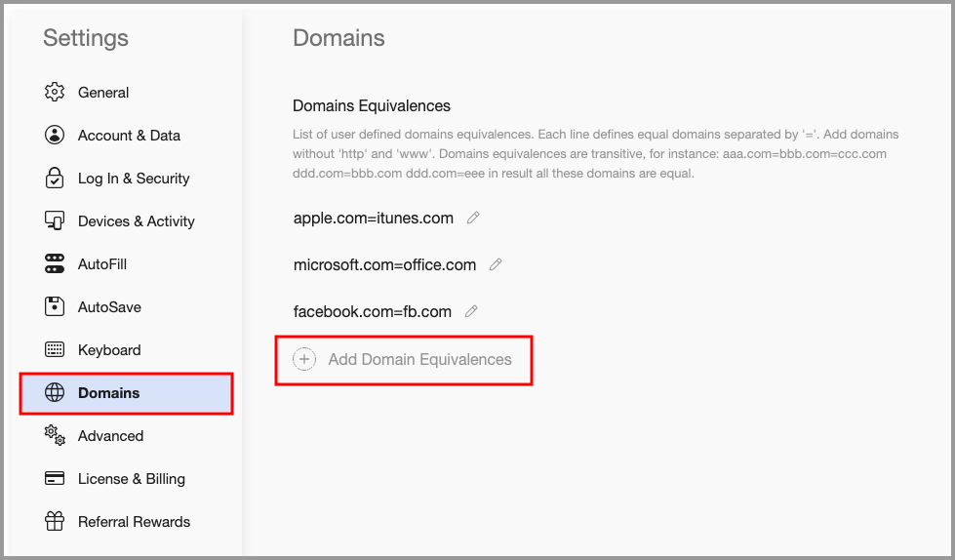Select the microsoft.com=office.com entry text
The width and height of the screenshot is (955, 560).
pos(385,265)
